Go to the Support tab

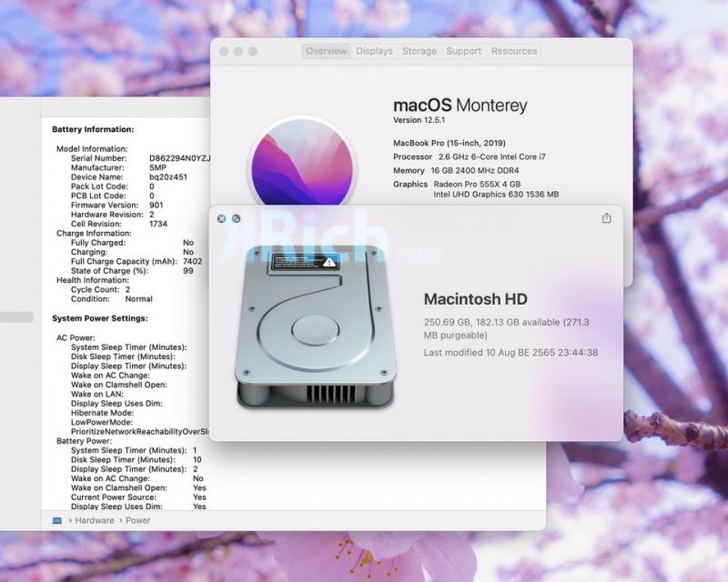(x=464, y=51)
